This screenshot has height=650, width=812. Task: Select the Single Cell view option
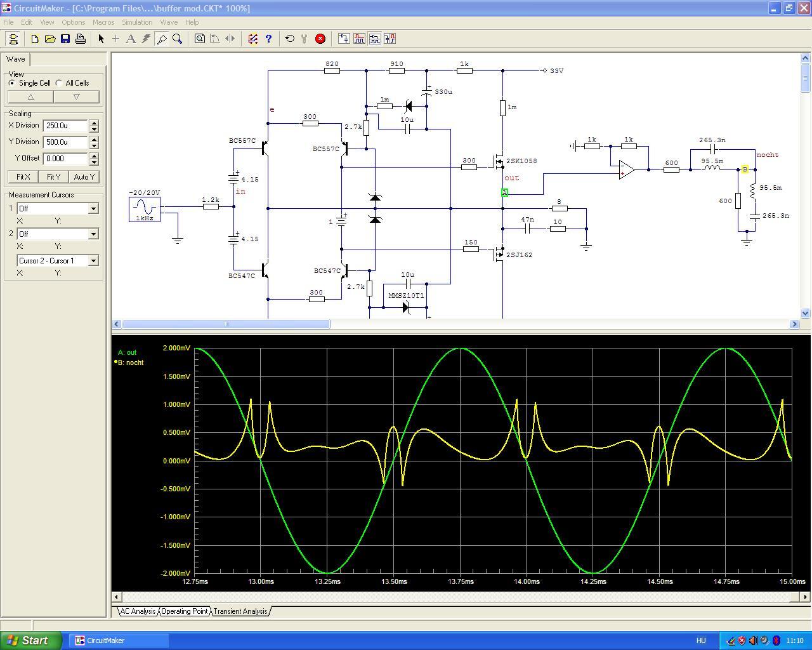12,83
